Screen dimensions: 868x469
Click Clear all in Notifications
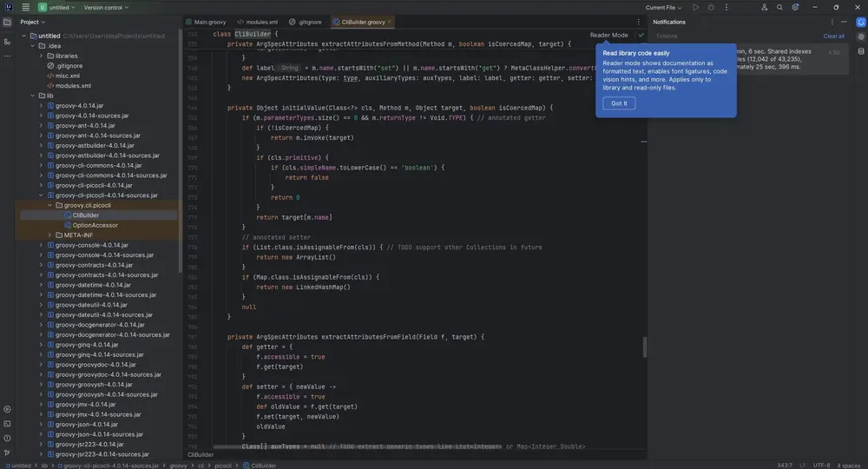click(x=833, y=36)
